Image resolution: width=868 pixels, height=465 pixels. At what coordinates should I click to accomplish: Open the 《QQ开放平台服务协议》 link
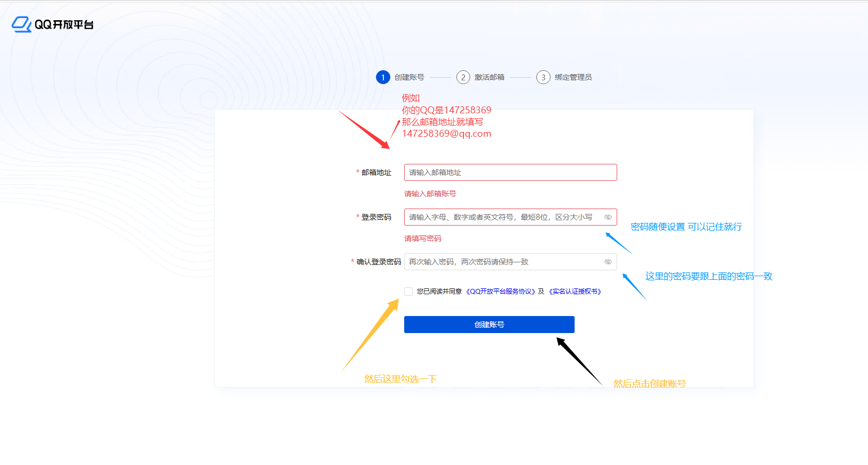[x=501, y=292]
